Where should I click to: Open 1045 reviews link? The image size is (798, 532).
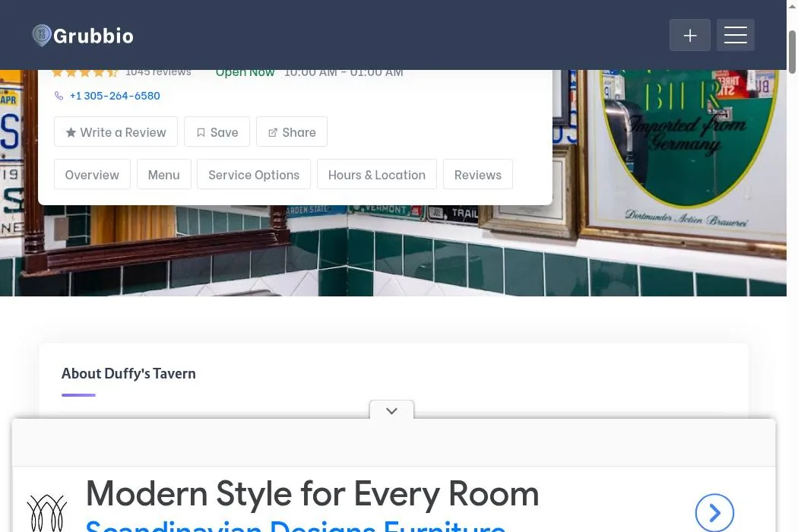click(158, 72)
